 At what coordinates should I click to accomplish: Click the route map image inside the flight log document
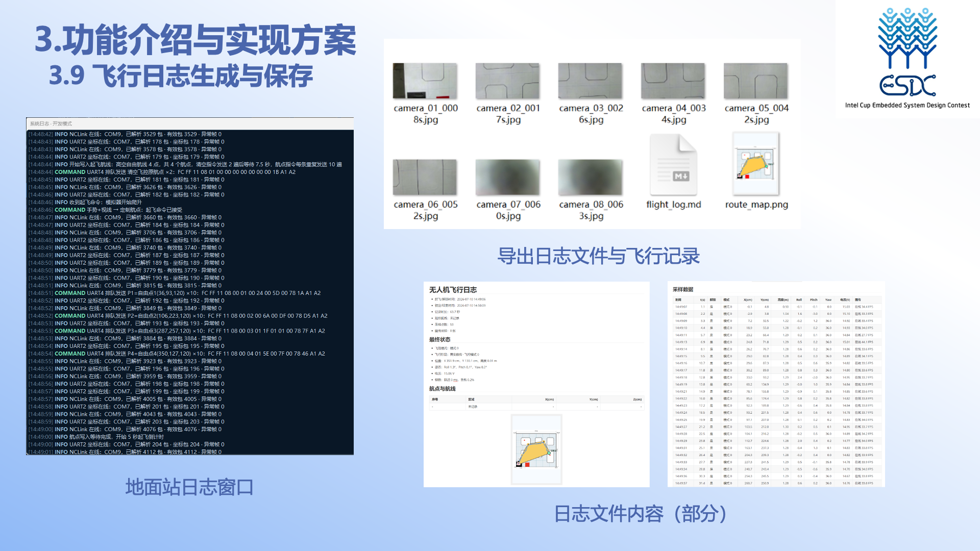pyautogui.click(x=536, y=449)
